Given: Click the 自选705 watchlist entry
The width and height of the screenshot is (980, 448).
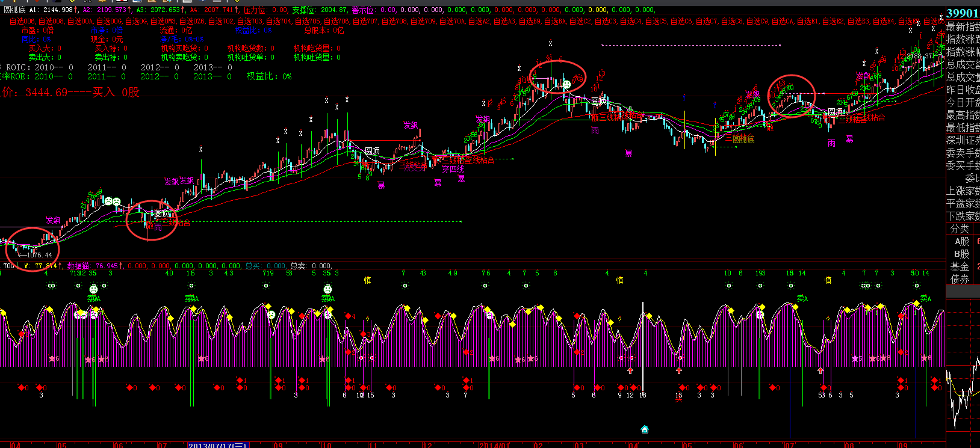Looking at the screenshot, I should 308,21.
